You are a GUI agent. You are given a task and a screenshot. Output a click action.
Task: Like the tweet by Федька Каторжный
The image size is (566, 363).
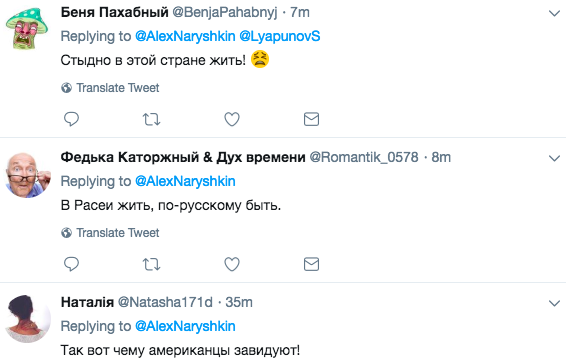pos(232,264)
